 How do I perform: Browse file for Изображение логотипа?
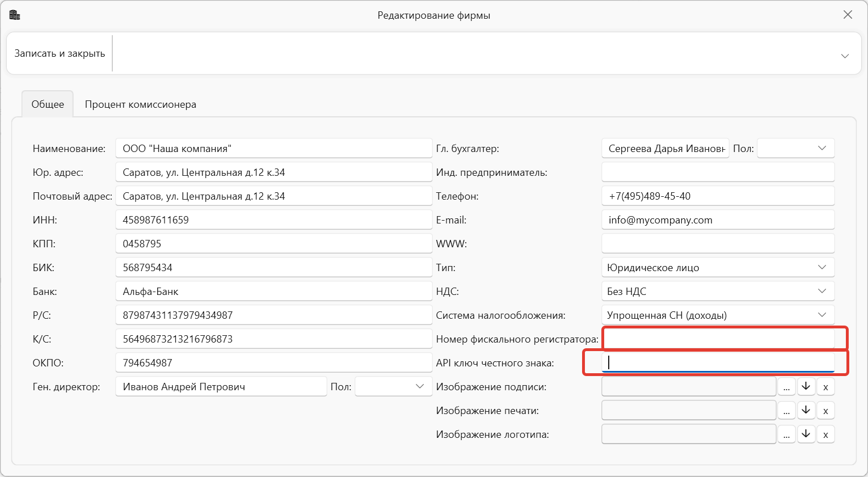coord(786,434)
